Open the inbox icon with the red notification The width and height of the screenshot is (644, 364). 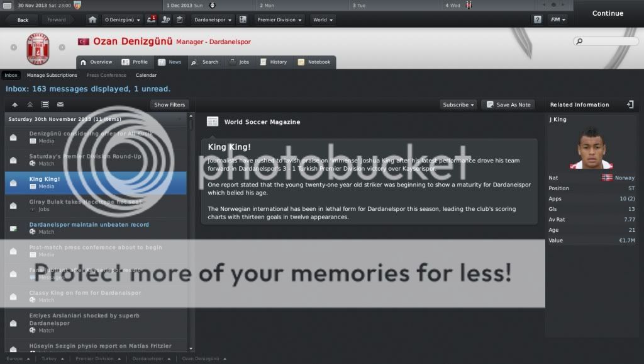pyautogui.click(x=152, y=20)
